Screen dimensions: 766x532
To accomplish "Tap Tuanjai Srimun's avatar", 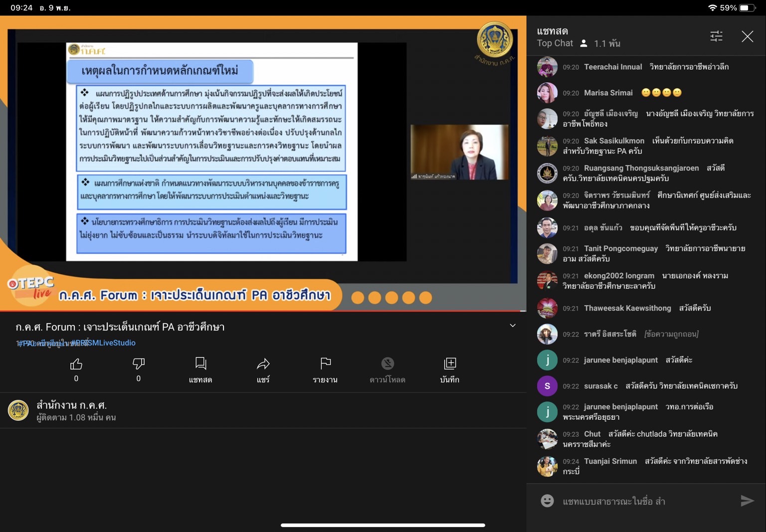I will (x=547, y=466).
